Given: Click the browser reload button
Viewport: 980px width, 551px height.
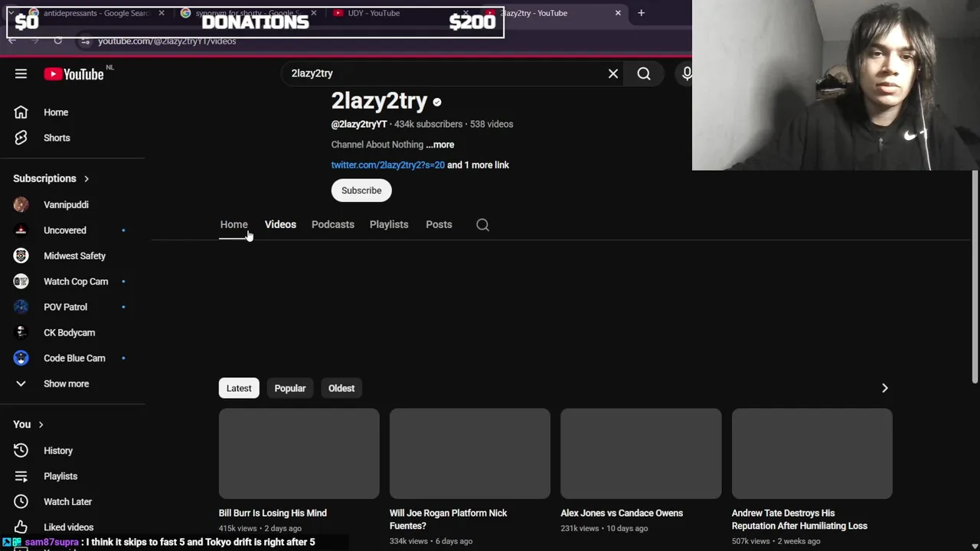Looking at the screenshot, I should 58,41.
